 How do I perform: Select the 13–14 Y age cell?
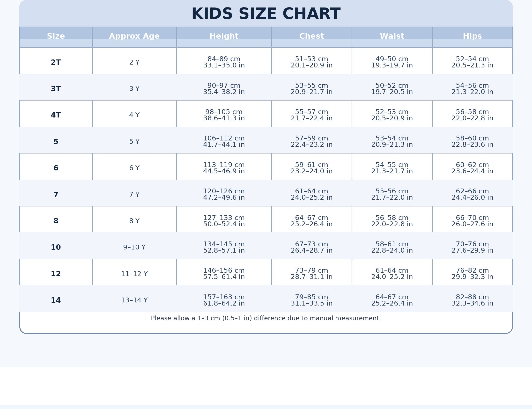point(134,300)
